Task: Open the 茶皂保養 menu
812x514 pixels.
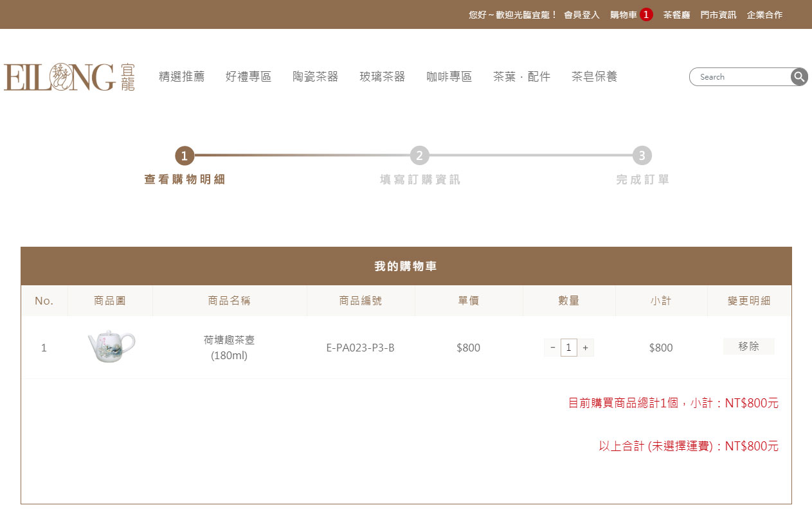Action: tap(594, 77)
